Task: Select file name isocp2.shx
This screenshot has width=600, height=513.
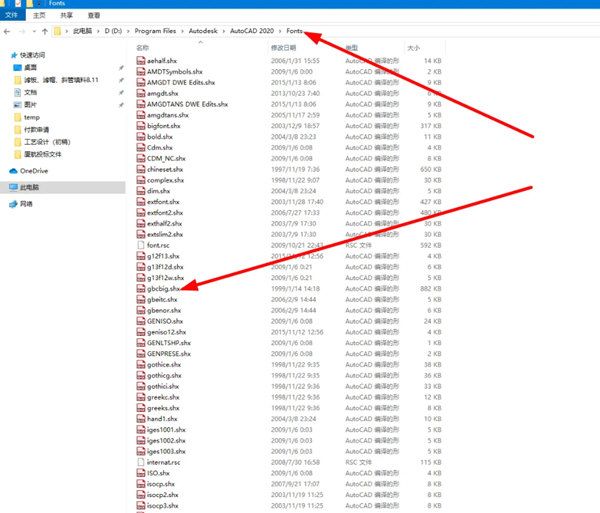Action: 163,495
